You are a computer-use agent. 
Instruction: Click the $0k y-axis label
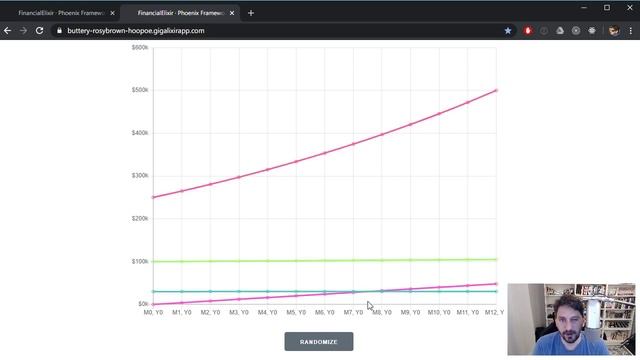pyautogui.click(x=143, y=304)
